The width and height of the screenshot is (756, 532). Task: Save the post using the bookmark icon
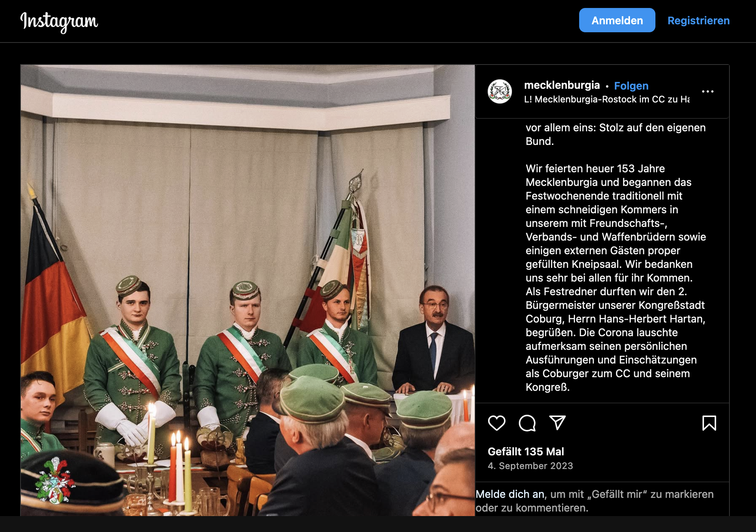(709, 423)
